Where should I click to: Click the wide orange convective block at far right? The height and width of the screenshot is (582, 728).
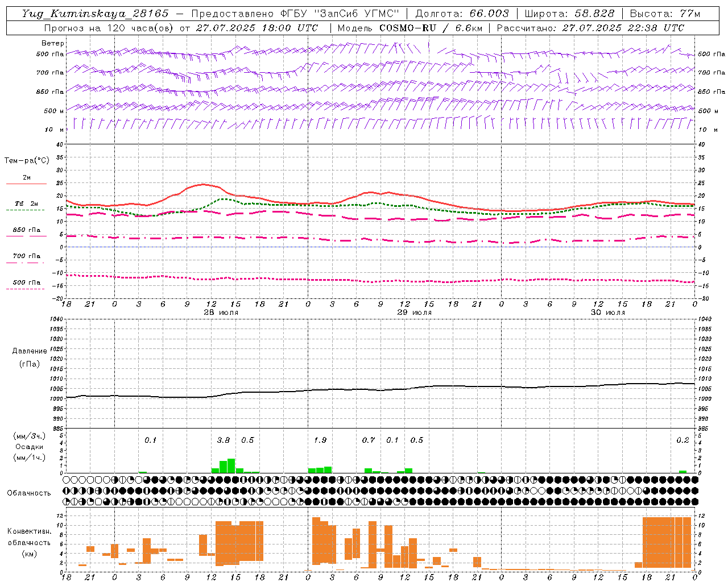click(667, 542)
